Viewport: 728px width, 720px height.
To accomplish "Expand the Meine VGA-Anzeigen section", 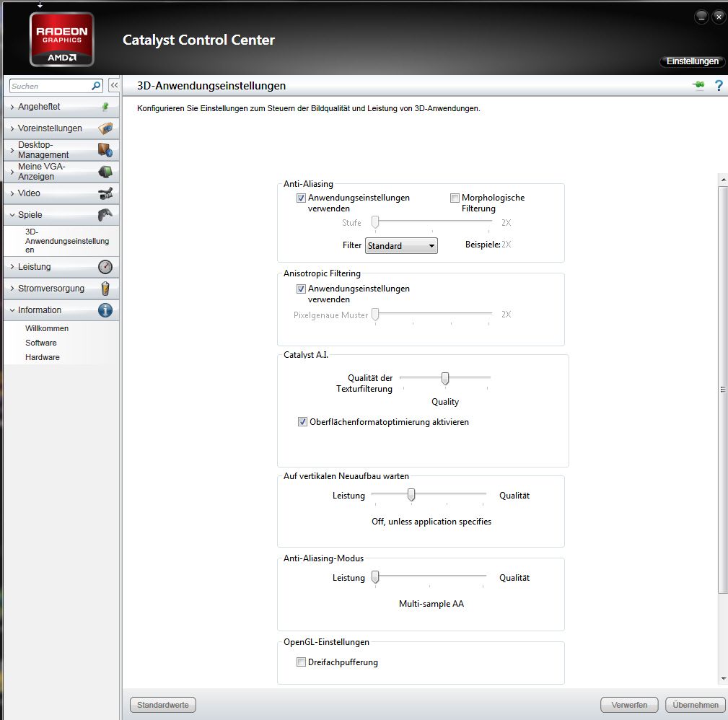I will click(12, 172).
